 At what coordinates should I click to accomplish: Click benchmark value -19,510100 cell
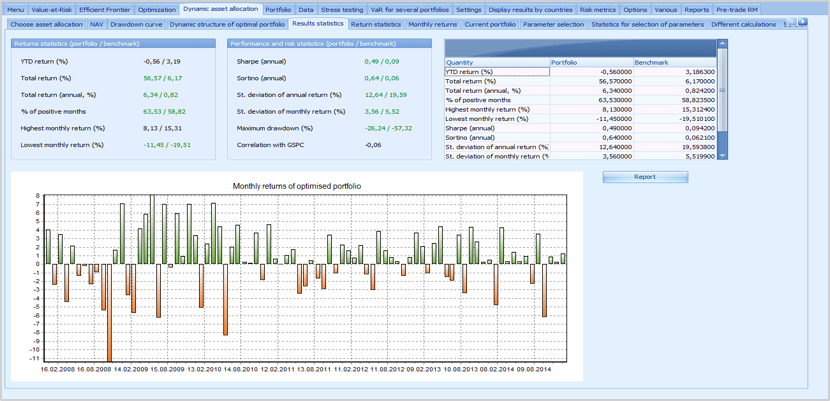tap(675, 119)
